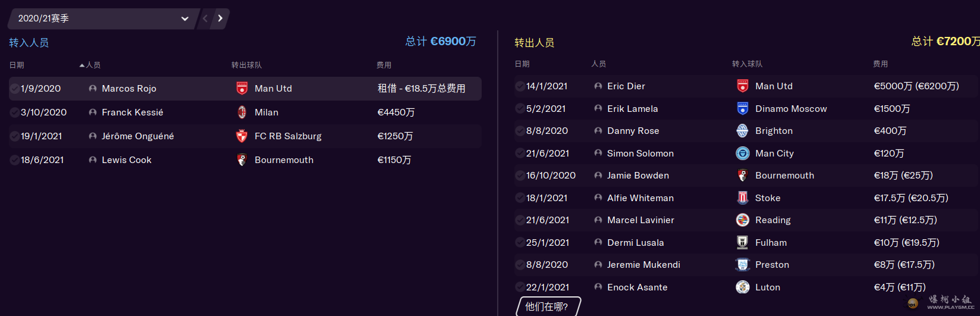Go to the next season arrow
Viewport: 980px width, 316px height.
(x=221, y=18)
